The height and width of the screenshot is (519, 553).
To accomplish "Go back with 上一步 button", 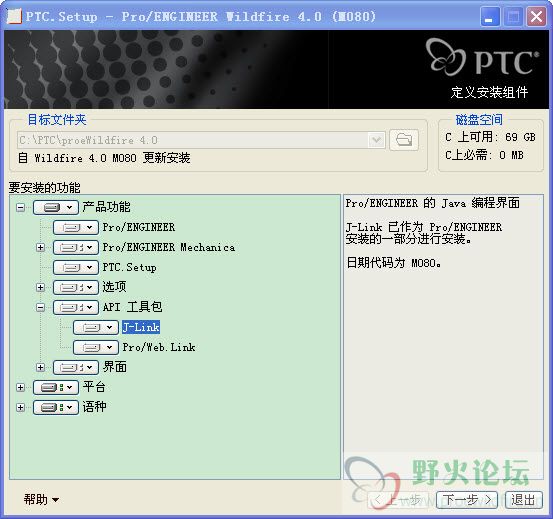I will coord(399,500).
